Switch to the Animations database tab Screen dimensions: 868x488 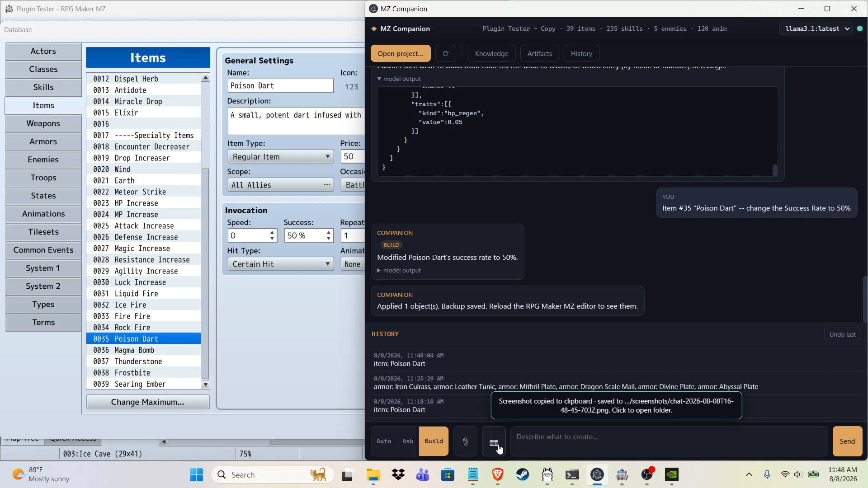coord(43,214)
